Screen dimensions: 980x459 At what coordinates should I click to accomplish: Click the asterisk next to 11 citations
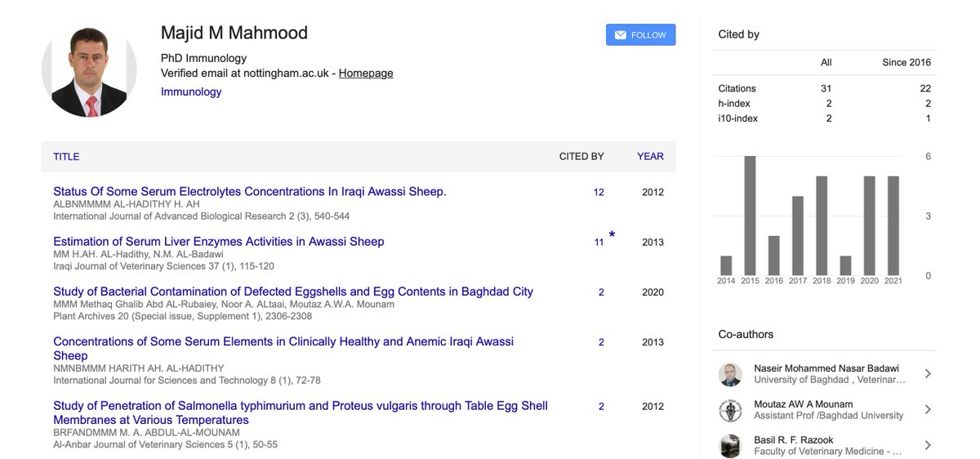[612, 236]
